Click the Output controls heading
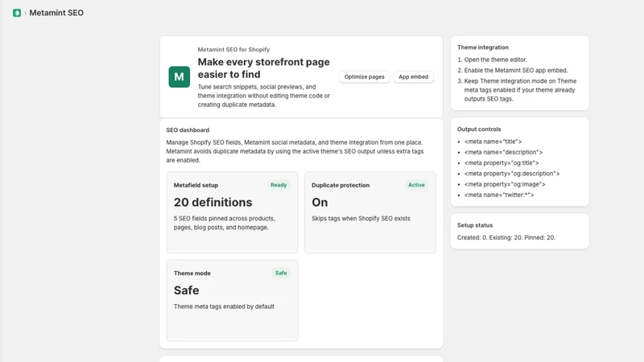Screen dimensions: 644x362 click(x=479, y=129)
